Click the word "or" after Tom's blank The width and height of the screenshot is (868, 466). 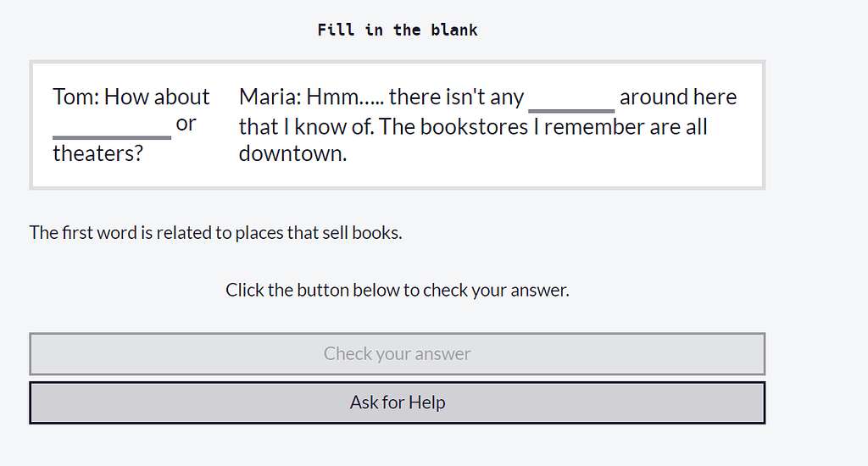tap(186, 124)
